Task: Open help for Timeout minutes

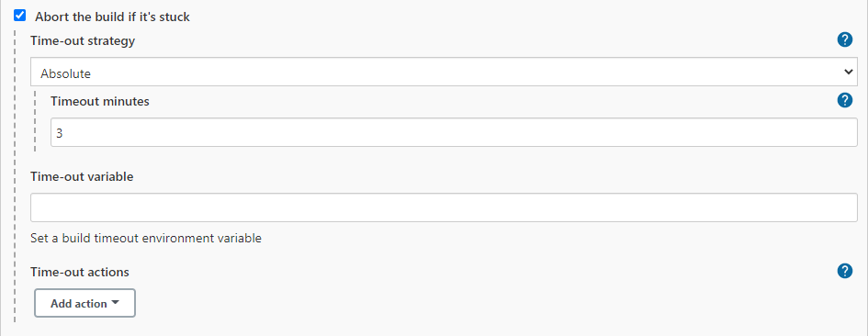Action: 845,100
